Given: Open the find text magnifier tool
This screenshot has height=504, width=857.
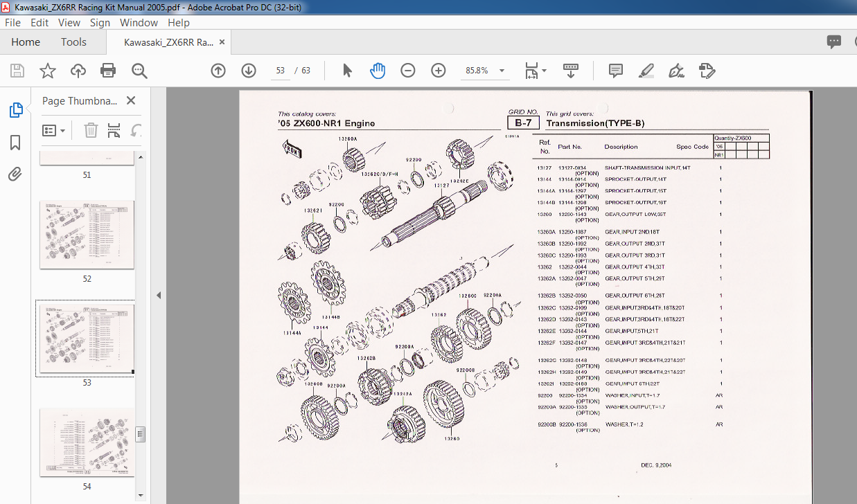Looking at the screenshot, I should (x=140, y=71).
